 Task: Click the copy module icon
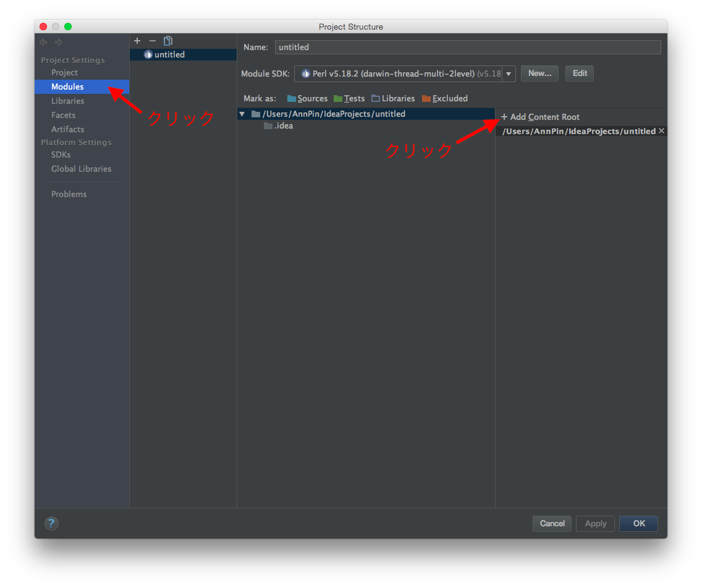(x=168, y=41)
